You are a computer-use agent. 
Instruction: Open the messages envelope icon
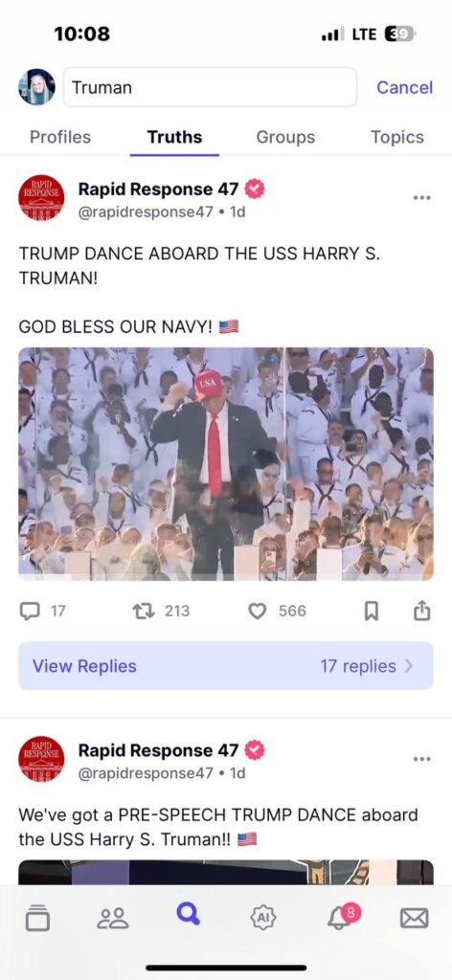(x=414, y=918)
